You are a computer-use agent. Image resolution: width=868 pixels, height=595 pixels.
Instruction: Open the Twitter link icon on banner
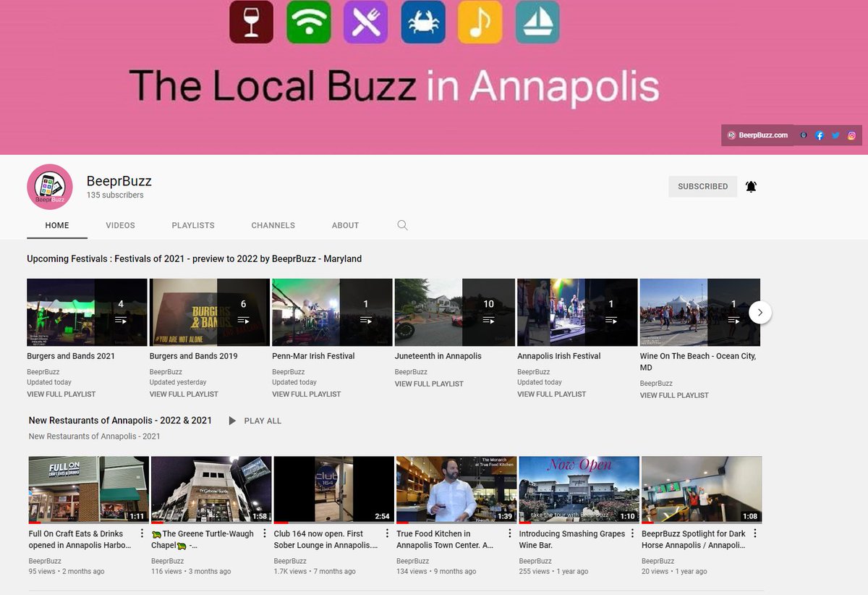[x=835, y=135]
